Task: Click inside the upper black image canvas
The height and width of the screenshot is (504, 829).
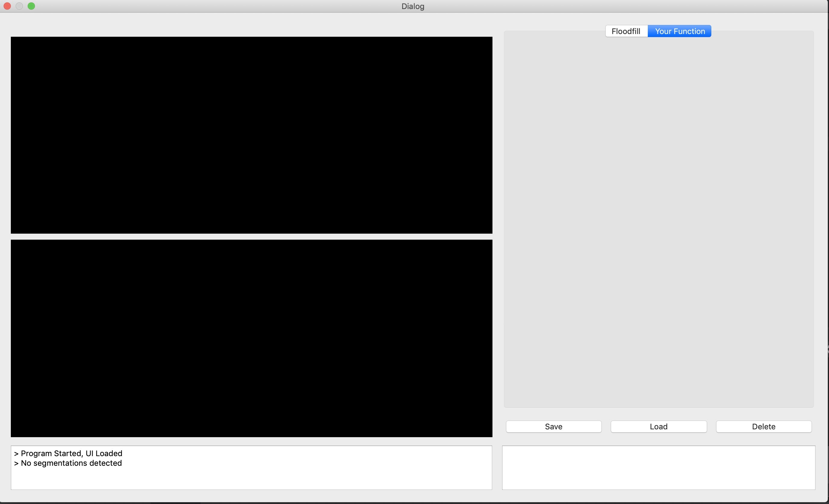Action: pos(251,135)
